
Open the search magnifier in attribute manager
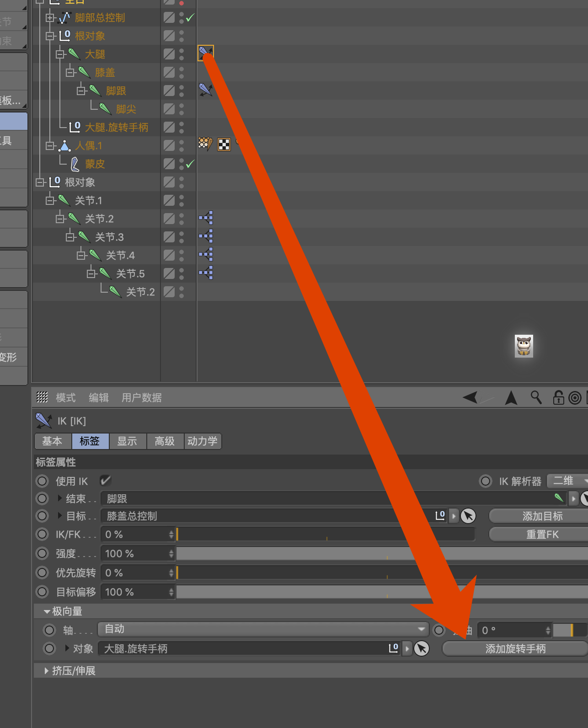[536, 397]
